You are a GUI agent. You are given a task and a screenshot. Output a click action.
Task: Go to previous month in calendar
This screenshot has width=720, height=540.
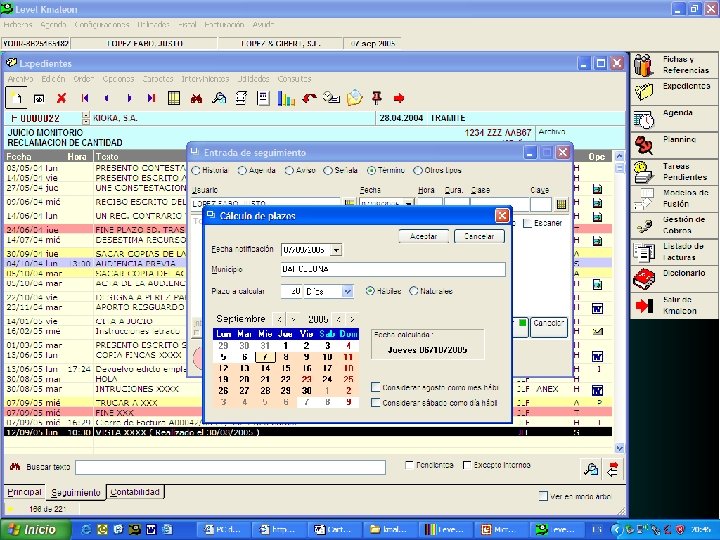[x=279, y=319]
